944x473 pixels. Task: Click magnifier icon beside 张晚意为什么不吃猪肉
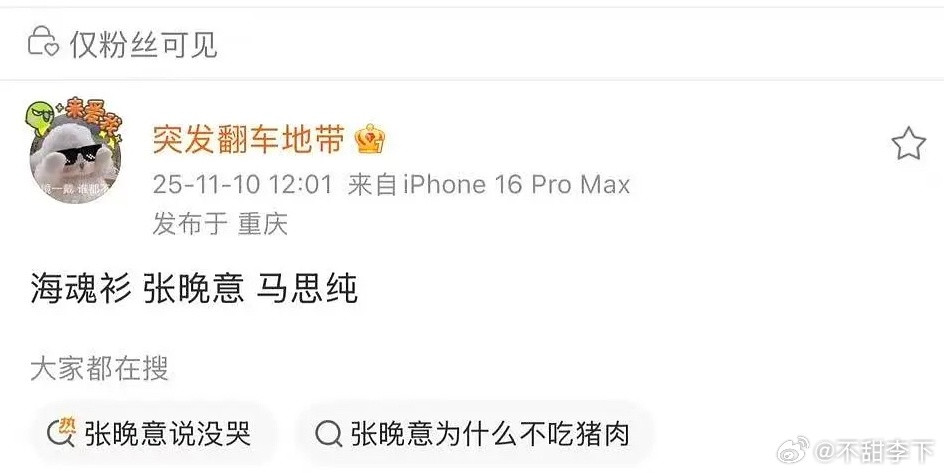328,434
